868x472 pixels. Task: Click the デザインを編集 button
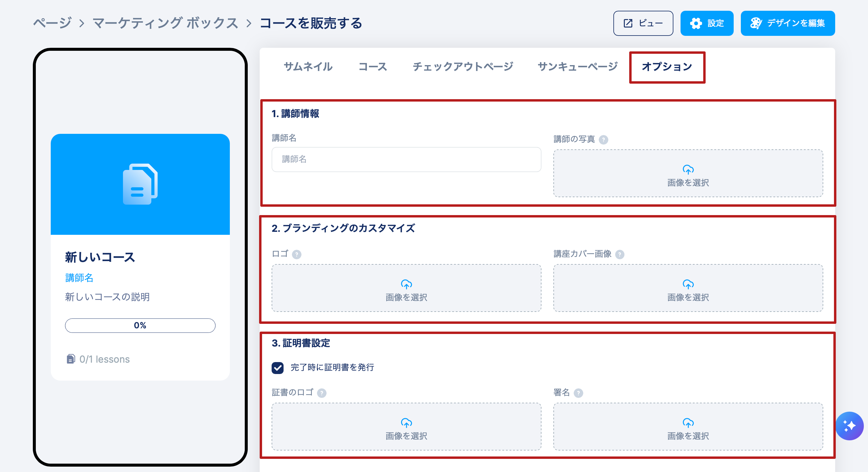(787, 23)
